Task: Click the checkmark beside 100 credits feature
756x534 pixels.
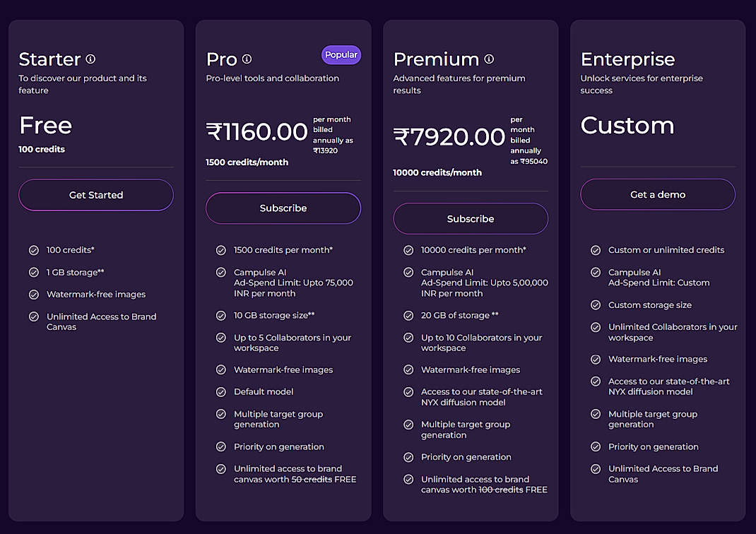Action: (34, 250)
